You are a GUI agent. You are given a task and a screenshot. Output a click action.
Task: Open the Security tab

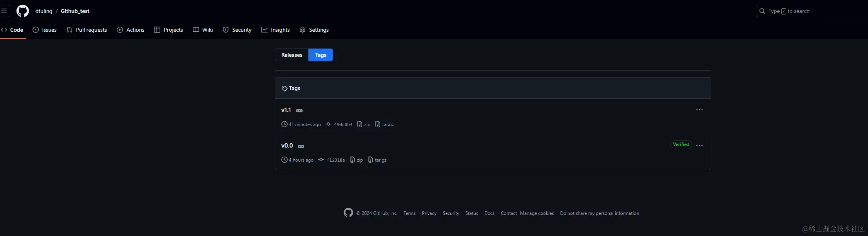coord(237,30)
